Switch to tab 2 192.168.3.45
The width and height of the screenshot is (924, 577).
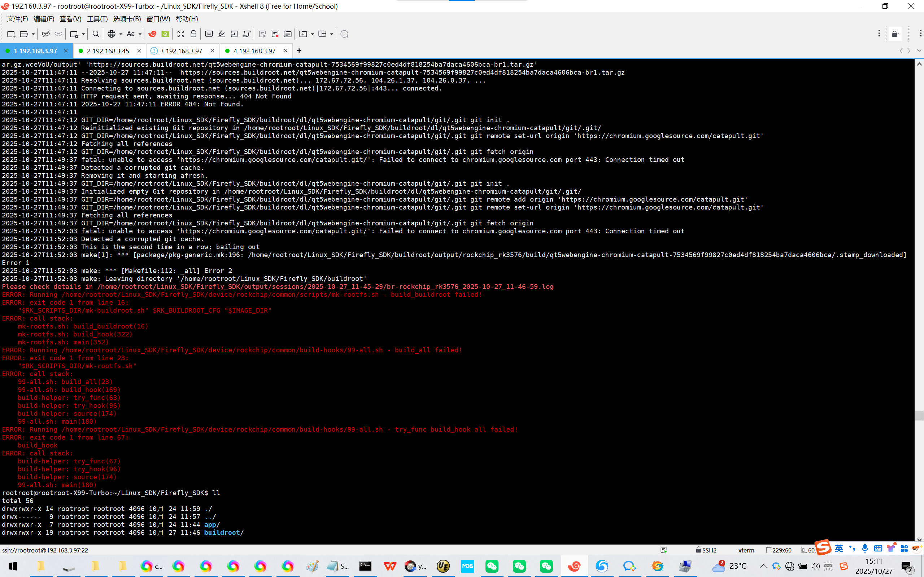(108, 51)
